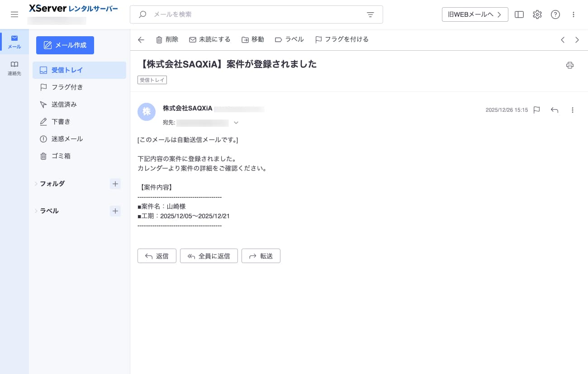
Task: Click the メール作成 compose button
Action: tap(65, 45)
